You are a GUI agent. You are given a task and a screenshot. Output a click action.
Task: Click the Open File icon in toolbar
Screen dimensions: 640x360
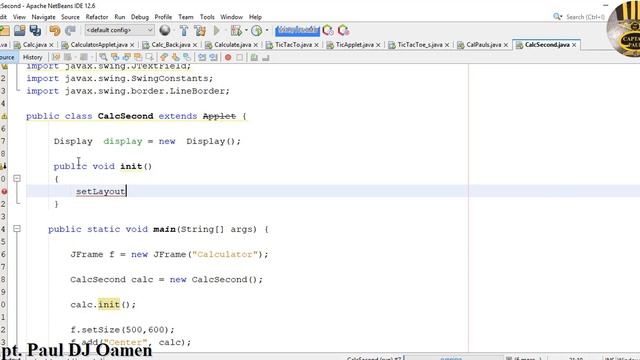[20, 31]
